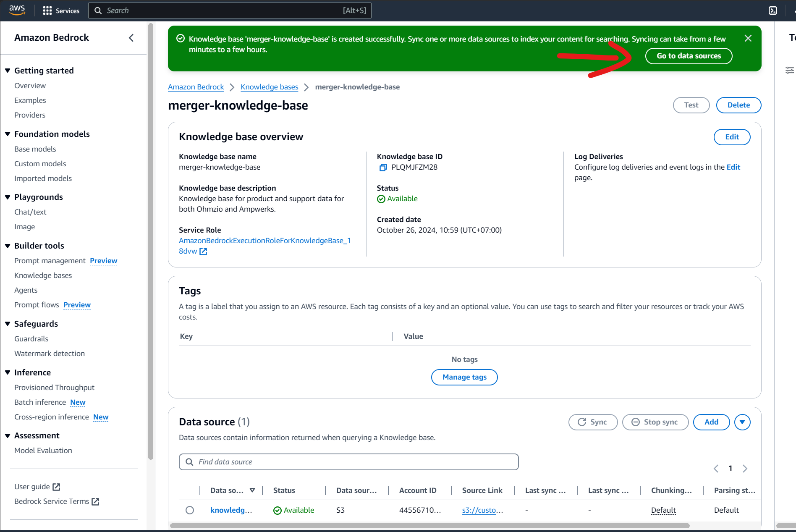Screen dimensions: 796x532
Task: Open the Knowledge bases breadcrumb link
Action: point(270,87)
